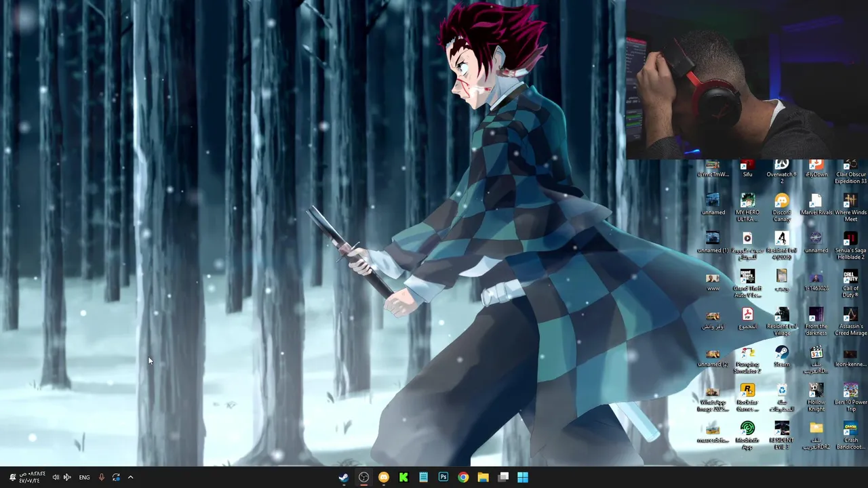Select the Where Winds Meet shortcut
This screenshot has width=868, height=488.
click(x=850, y=207)
